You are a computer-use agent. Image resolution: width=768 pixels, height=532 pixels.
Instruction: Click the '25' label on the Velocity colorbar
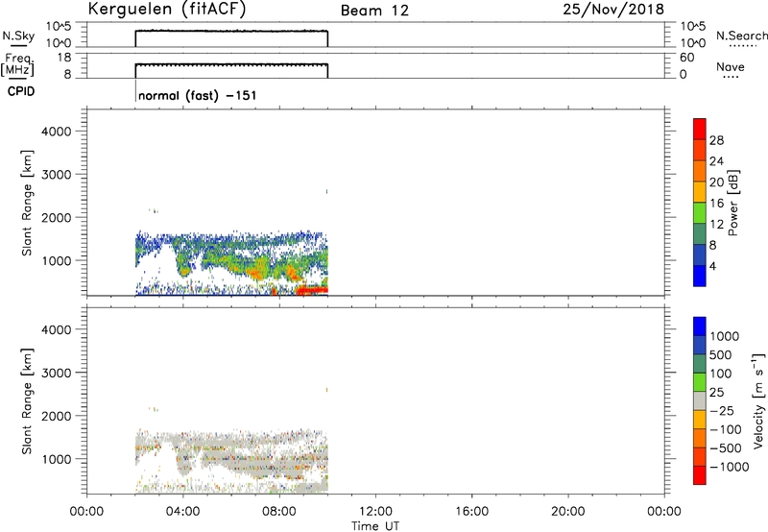[x=716, y=393]
